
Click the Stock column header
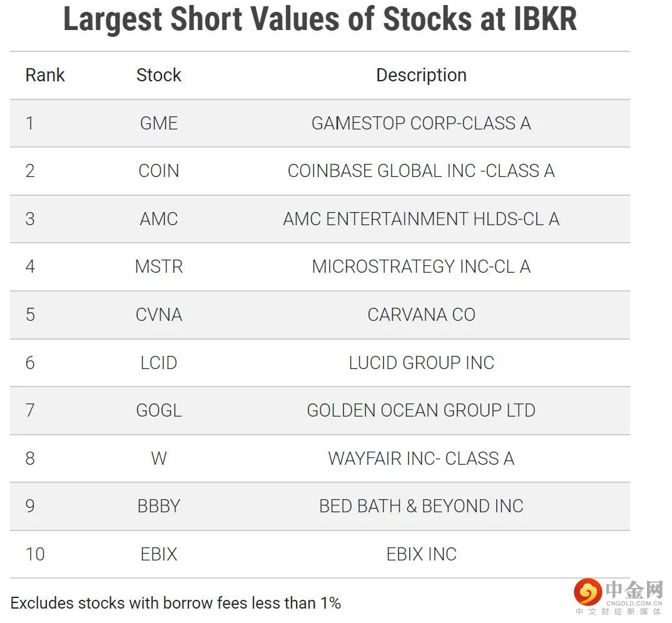[x=159, y=75]
